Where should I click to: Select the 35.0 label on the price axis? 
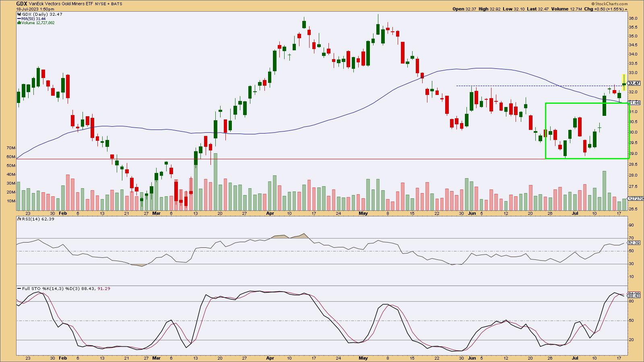point(633,36)
